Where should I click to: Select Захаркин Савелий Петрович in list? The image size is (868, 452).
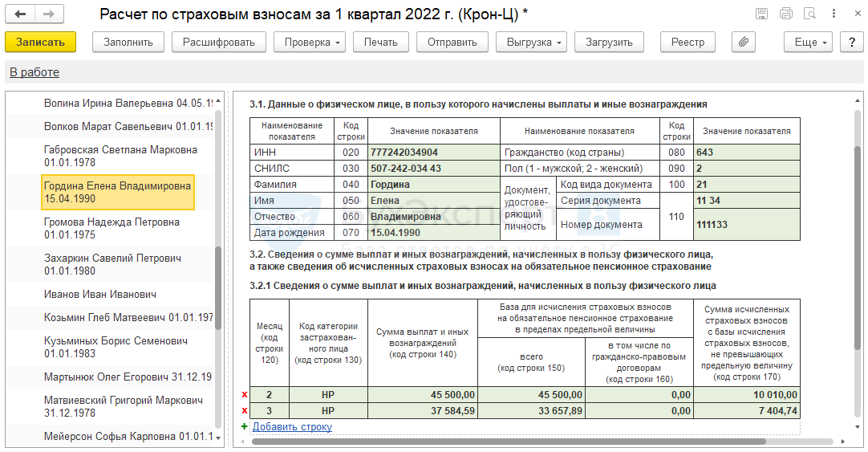point(112,264)
